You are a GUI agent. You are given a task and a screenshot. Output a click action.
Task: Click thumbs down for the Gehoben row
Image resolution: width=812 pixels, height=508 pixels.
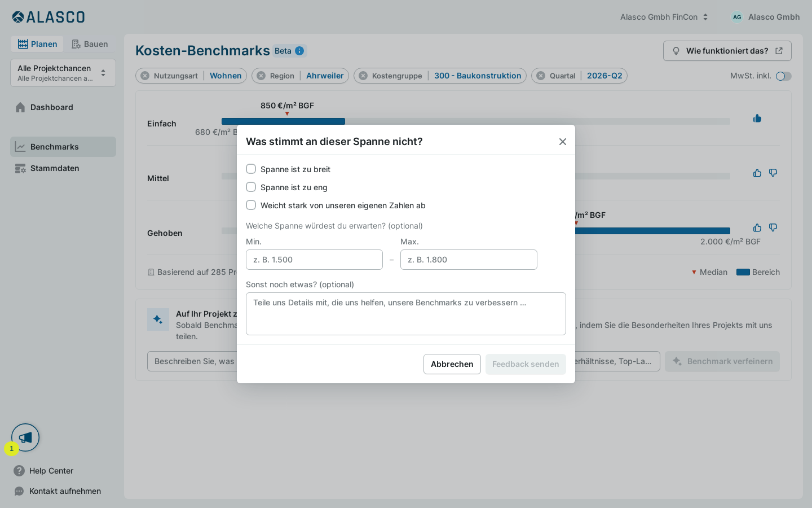773,227
